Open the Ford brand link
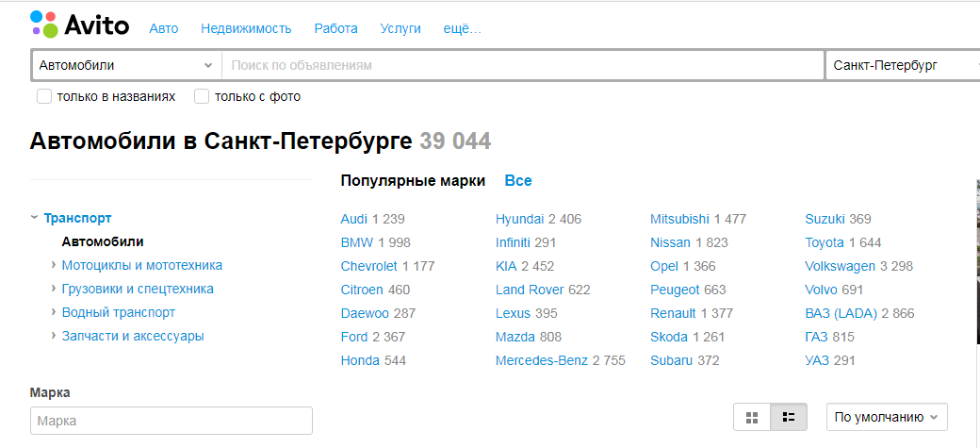 click(x=353, y=338)
